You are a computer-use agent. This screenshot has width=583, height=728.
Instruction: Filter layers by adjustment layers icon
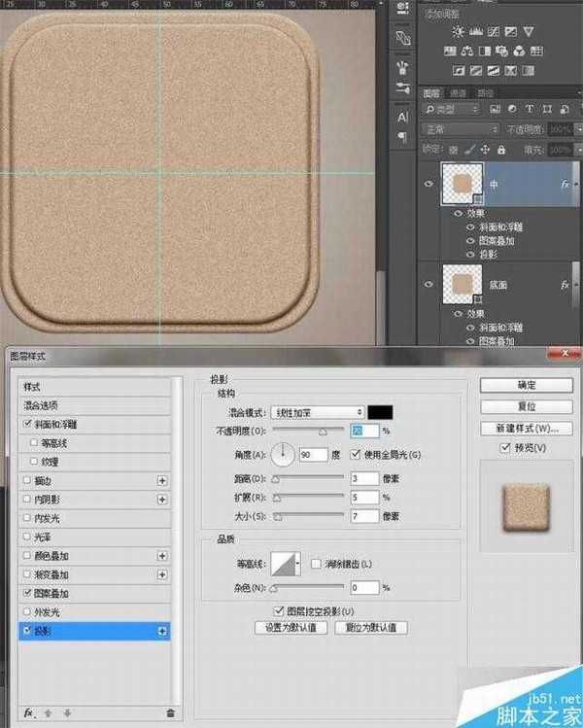(x=512, y=109)
